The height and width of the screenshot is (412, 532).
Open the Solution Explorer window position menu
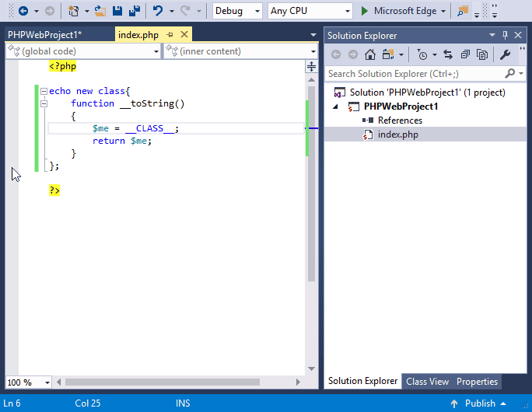click(492, 35)
